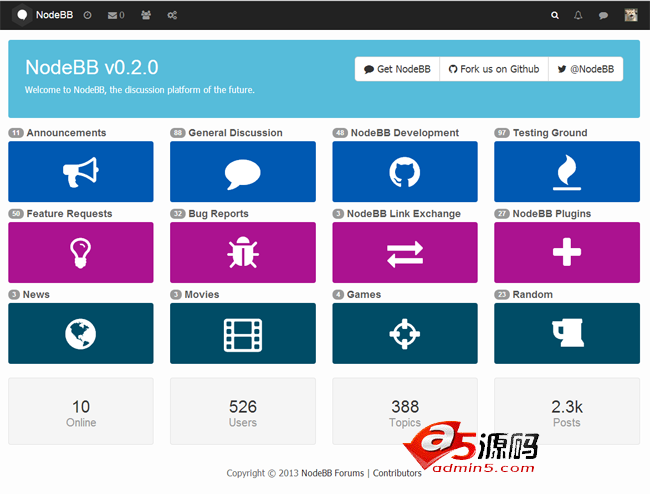
Task: Open Testing Ground flame tile
Action: [567, 172]
